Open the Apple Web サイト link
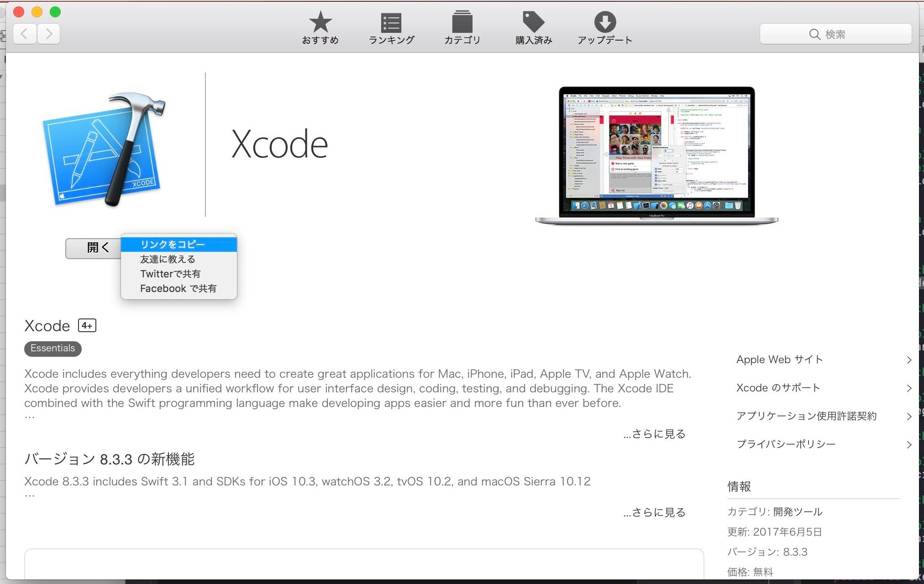Image resolution: width=924 pixels, height=584 pixels. point(779,360)
